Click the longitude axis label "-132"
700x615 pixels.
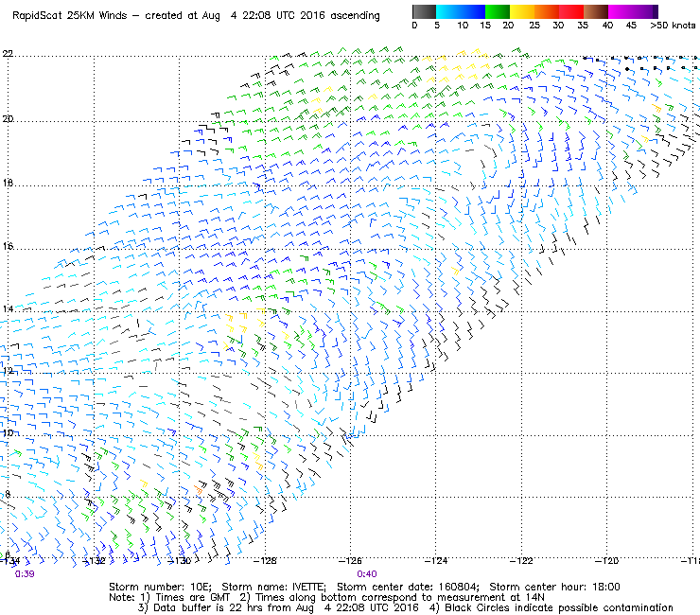tap(95, 561)
